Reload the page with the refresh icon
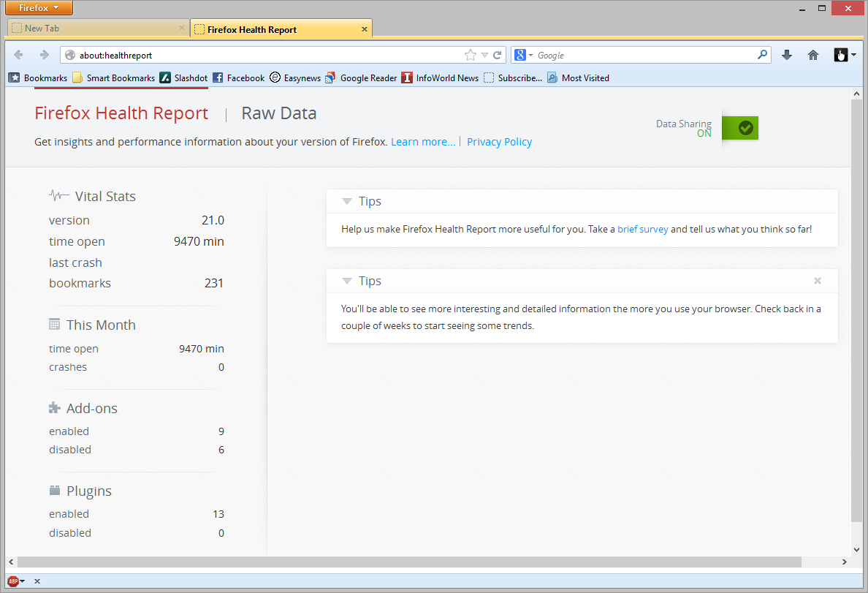Image resolution: width=868 pixels, height=593 pixels. 497,55
